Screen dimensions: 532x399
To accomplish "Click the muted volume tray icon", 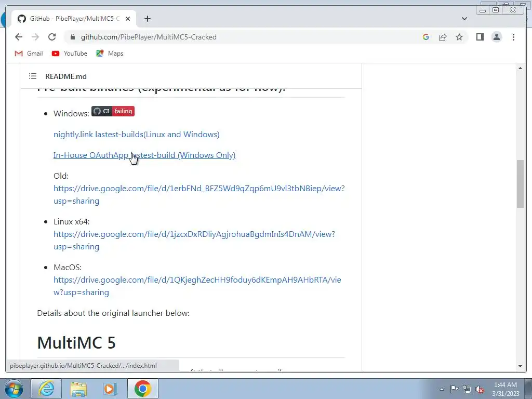I will (480, 389).
